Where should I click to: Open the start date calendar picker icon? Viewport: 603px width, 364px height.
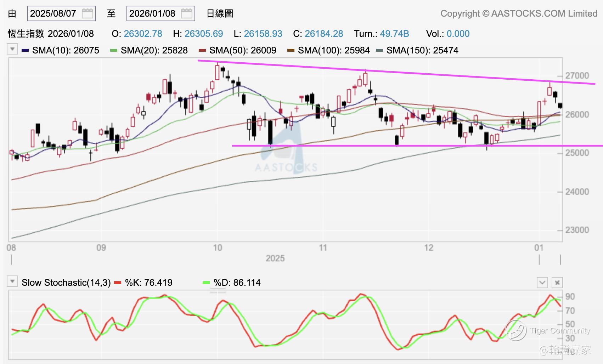click(87, 14)
